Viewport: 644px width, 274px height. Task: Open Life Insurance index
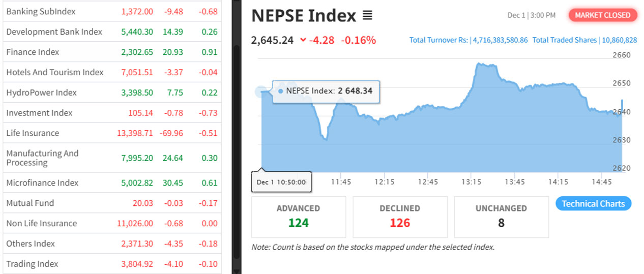pyautogui.click(x=33, y=133)
